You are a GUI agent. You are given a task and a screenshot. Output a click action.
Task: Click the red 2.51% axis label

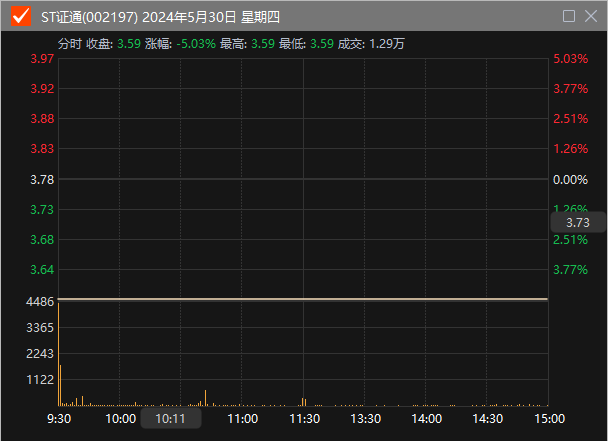(570, 119)
